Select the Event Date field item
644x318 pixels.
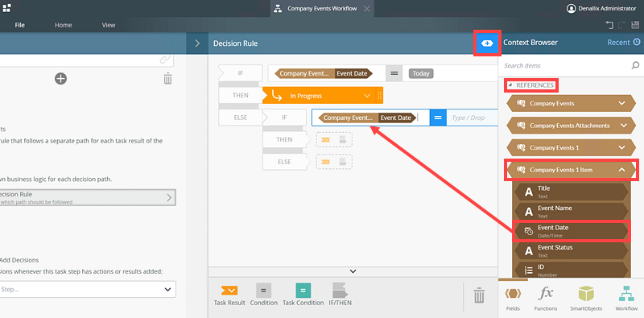[572, 231]
